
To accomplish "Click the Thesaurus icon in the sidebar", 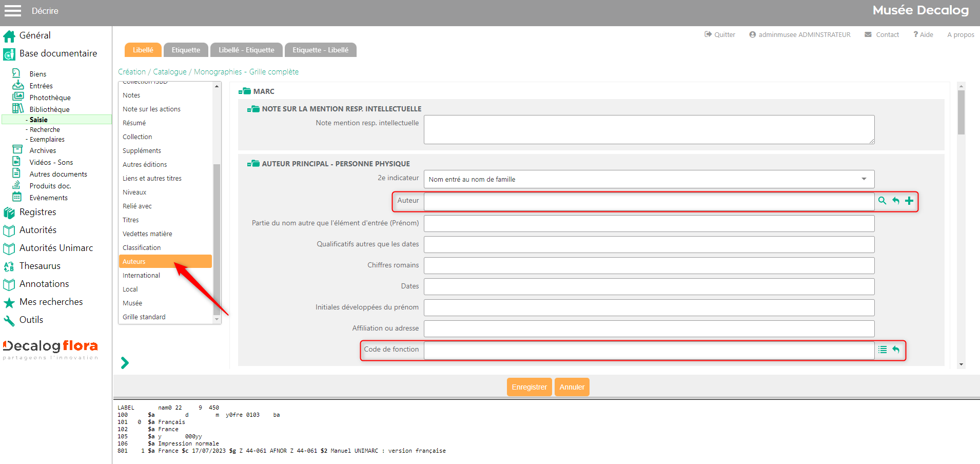I will (x=9, y=266).
